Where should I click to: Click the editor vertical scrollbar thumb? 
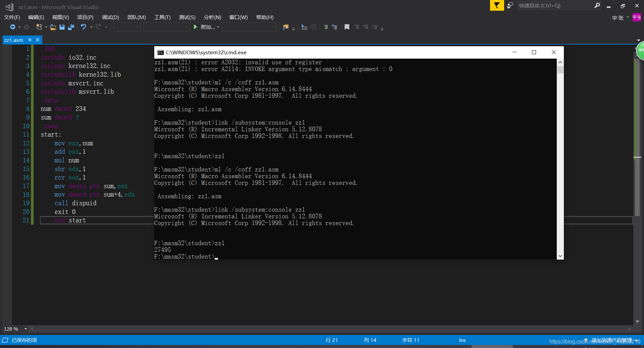point(637,137)
